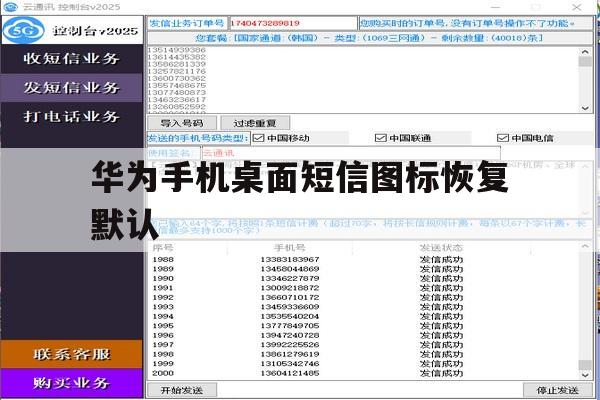The image size is (600, 400).
Task: Click inside the phone number list box
Action: (364, 80)
